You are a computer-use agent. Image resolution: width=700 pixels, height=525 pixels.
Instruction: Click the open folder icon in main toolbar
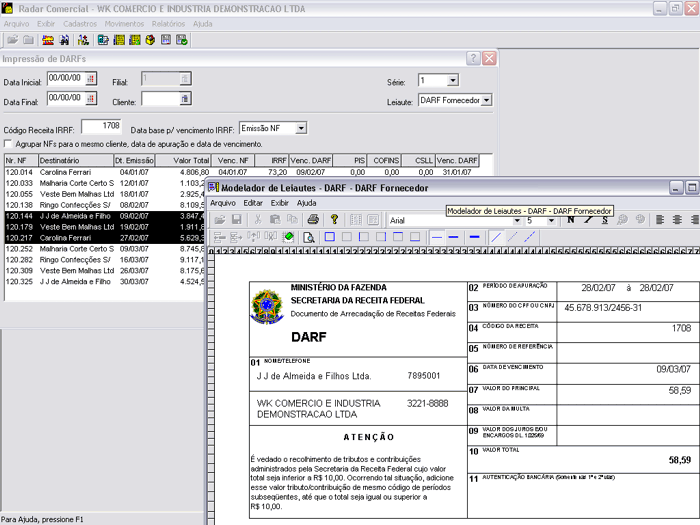12,40
